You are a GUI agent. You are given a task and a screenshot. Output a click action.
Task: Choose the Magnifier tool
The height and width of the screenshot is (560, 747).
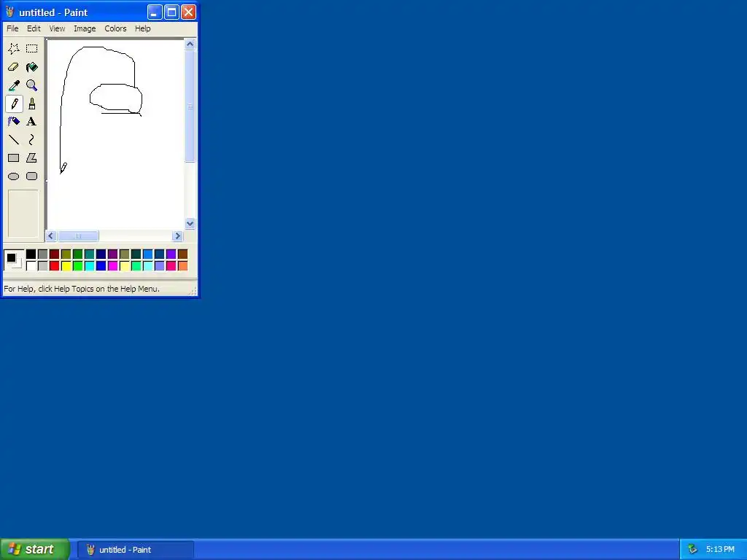tap(31, 85)
